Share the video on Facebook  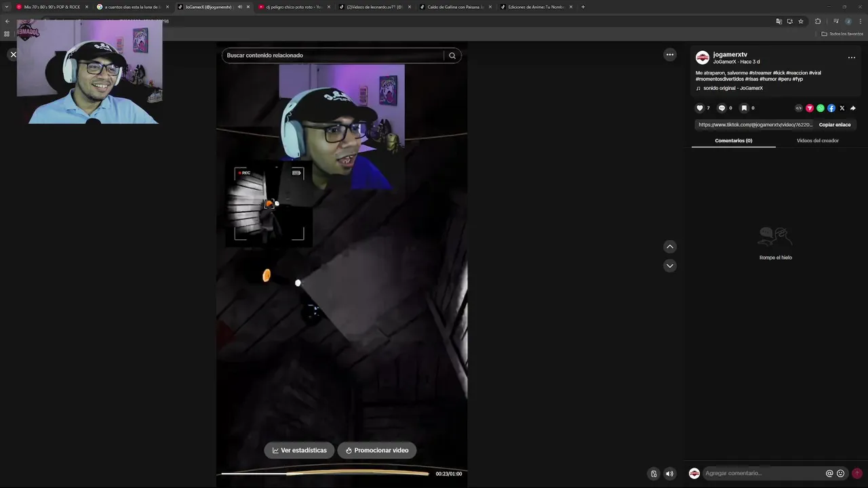831,108
